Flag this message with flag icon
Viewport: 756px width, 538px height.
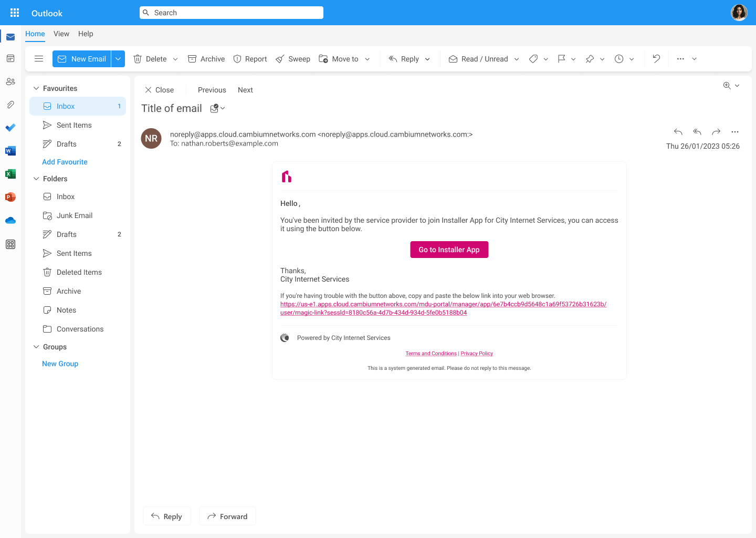562,59
